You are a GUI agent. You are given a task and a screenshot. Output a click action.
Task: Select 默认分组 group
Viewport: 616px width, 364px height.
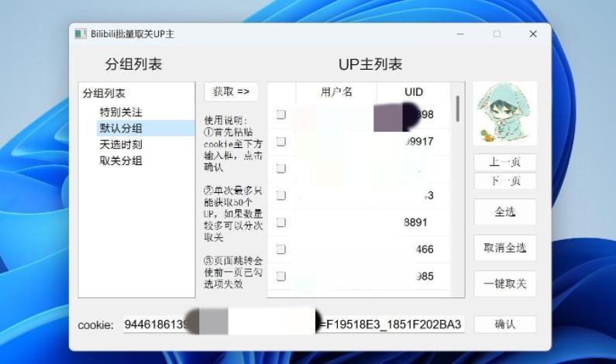(121, 129)
